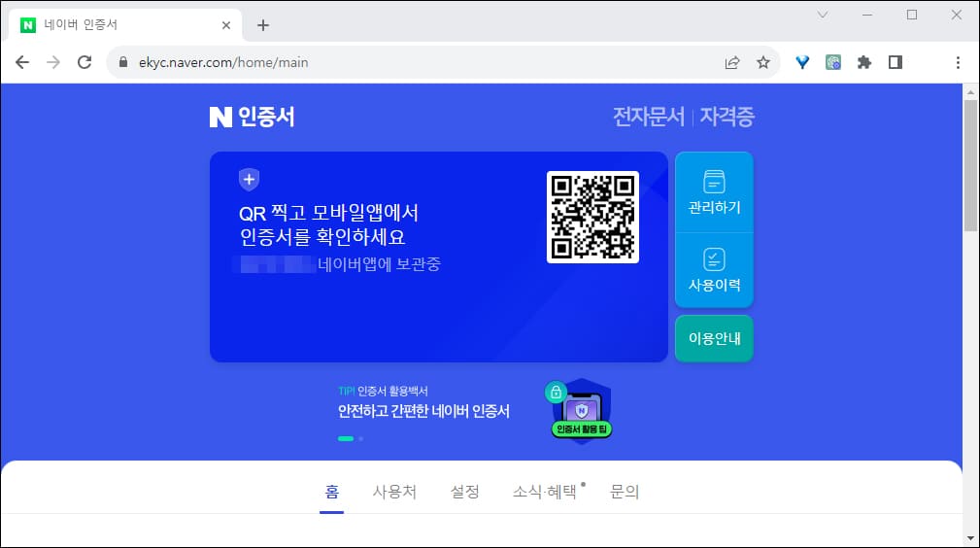Toggle the browser side panel
Screen dimensions: 980x548
click(896, 62)
